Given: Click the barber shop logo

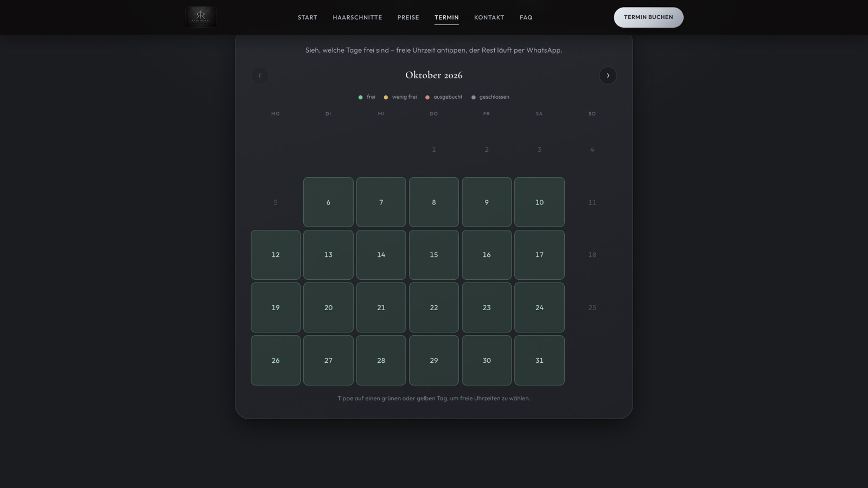Looking at the screenshot, I should tap(201, 17).
